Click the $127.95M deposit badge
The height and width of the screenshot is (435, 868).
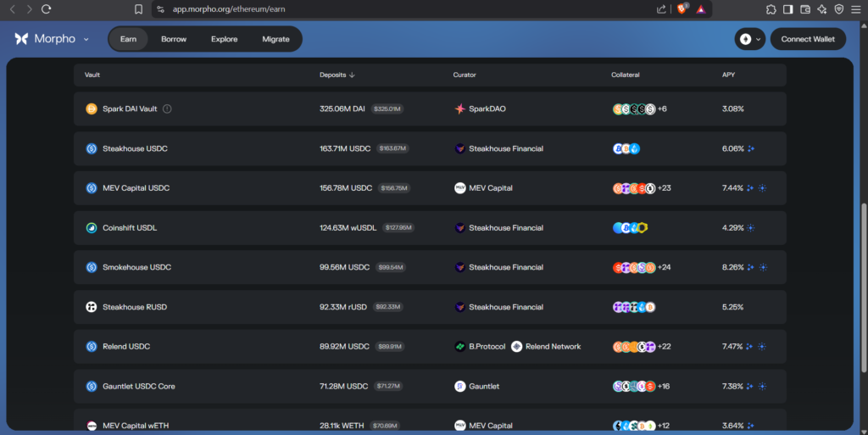click(x=398, y=228)
